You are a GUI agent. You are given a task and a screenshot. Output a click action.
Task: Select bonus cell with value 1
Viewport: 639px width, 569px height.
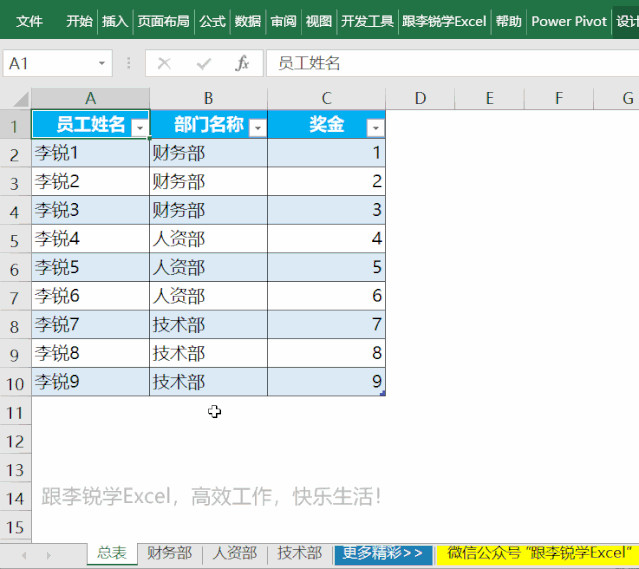(326, 153)
